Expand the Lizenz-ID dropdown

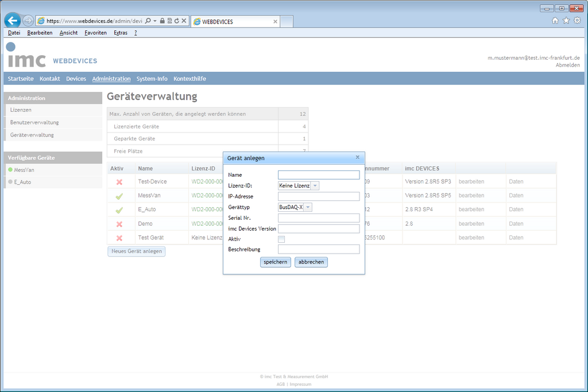tap(315, 185)
